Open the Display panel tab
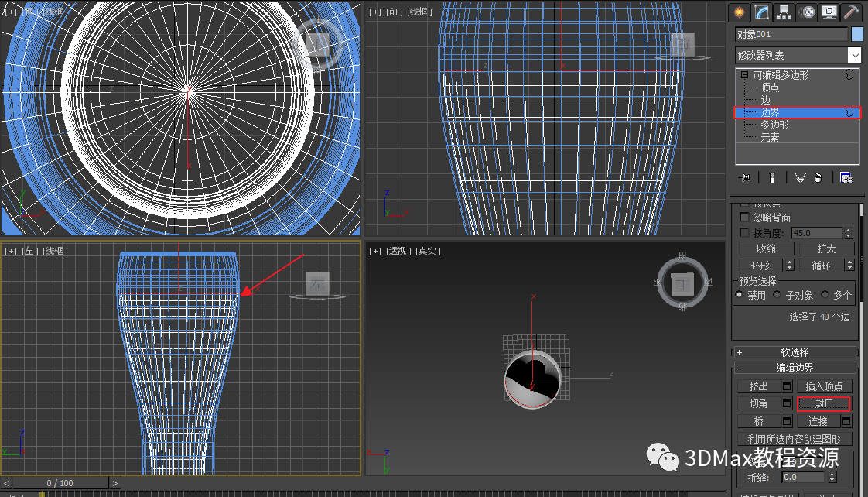Viewport: 868px width, 497px height. 829,12
